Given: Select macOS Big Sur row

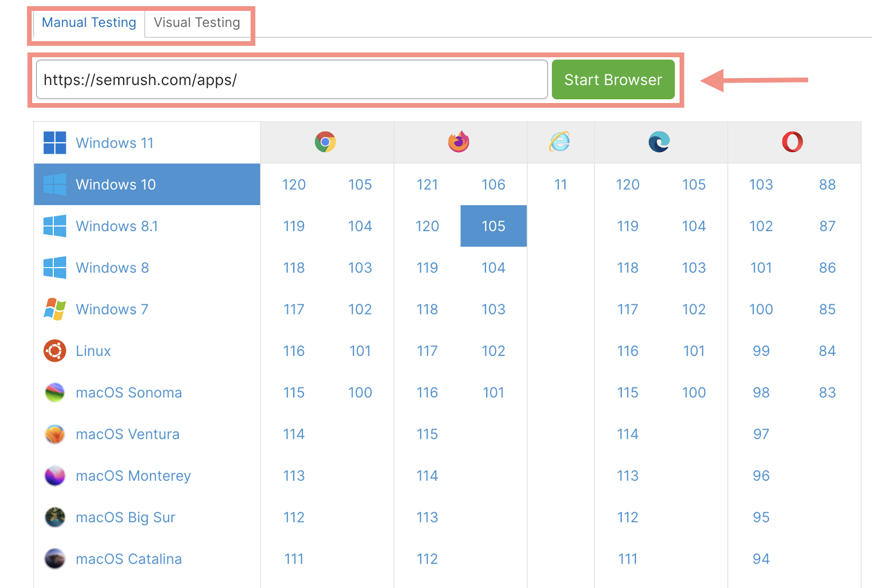Looking at the screenshot, I should pyautogui.click(x=125, y=517).
